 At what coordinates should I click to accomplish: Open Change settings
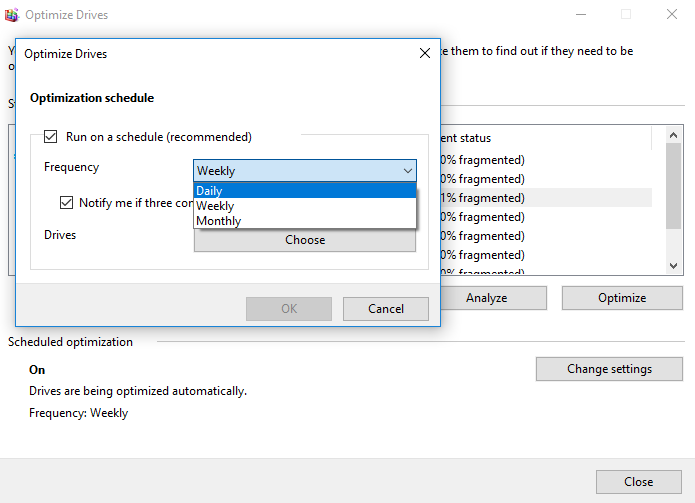[609, 369]
